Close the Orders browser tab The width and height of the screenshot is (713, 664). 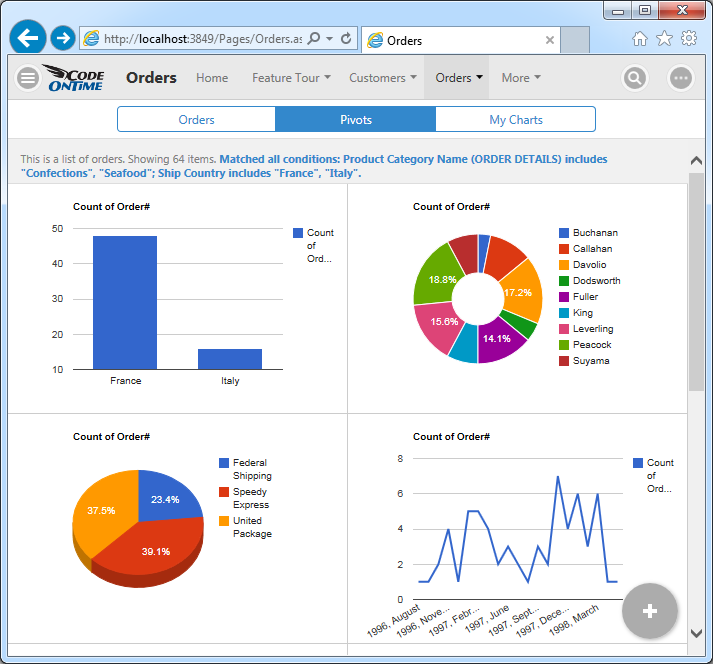(x=549, y=41)
